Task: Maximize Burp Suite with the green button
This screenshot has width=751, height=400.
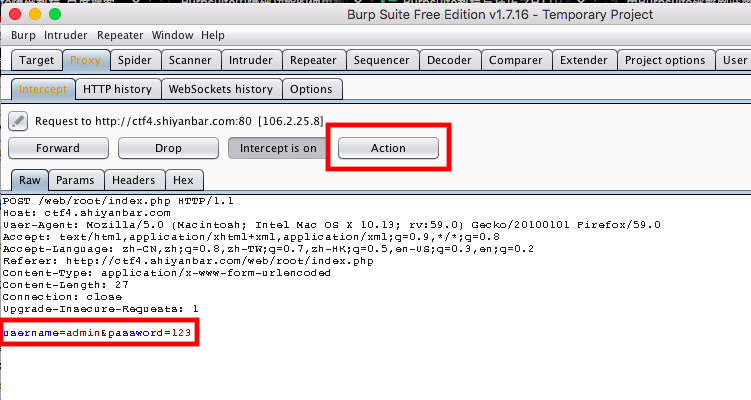Action: click(x=55, y=14)
